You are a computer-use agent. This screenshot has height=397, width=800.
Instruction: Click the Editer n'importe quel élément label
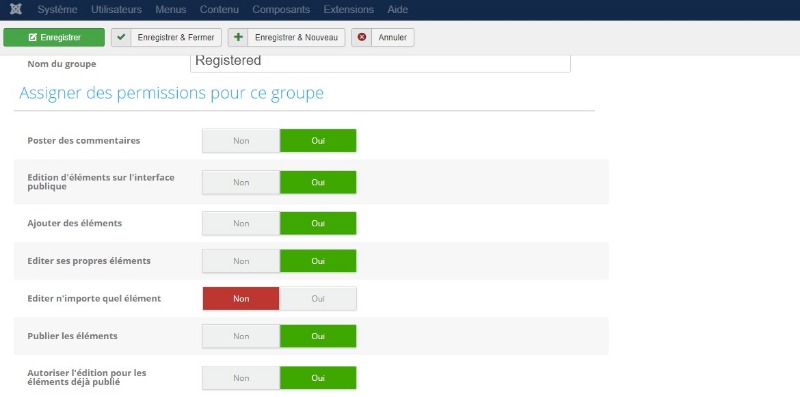94,299
